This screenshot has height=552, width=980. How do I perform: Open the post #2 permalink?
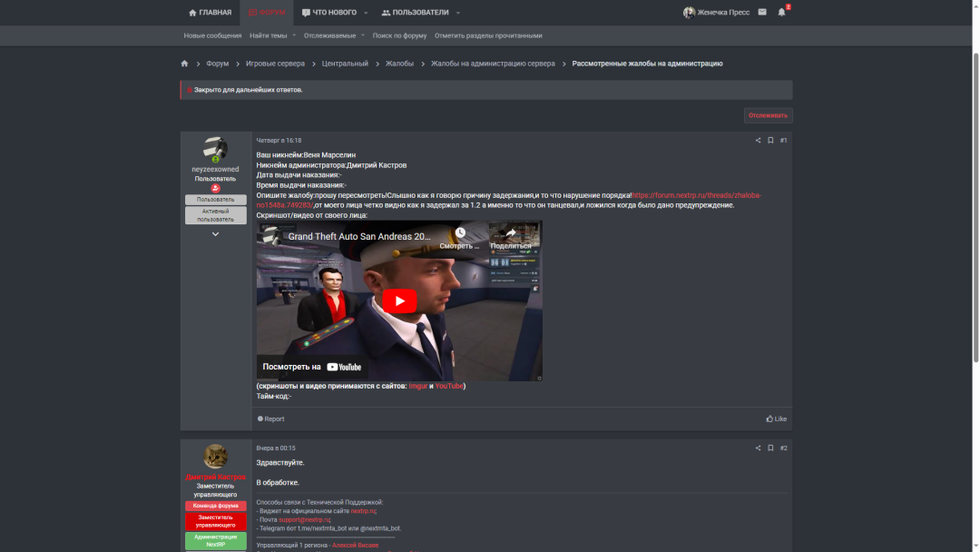(x=784, y=448)
